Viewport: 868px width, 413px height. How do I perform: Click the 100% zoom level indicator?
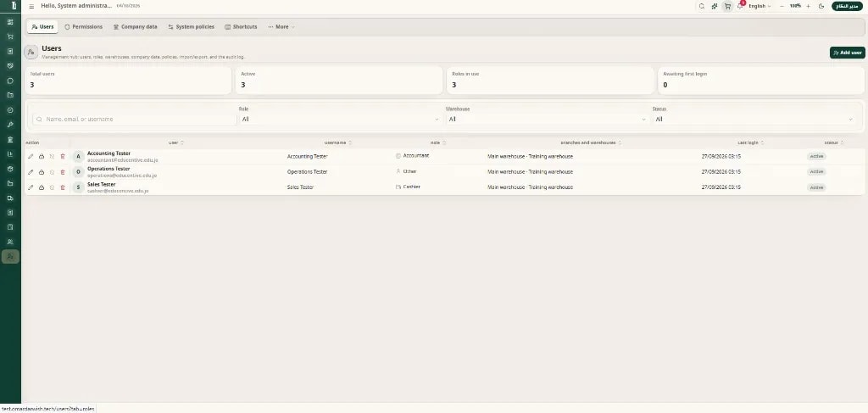tap(795, 6)
